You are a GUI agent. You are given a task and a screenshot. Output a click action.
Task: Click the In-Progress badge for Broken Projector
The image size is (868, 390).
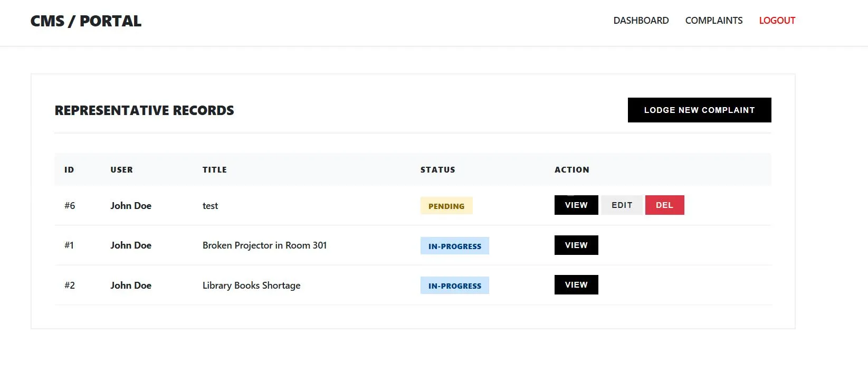(x=454, y=246)
